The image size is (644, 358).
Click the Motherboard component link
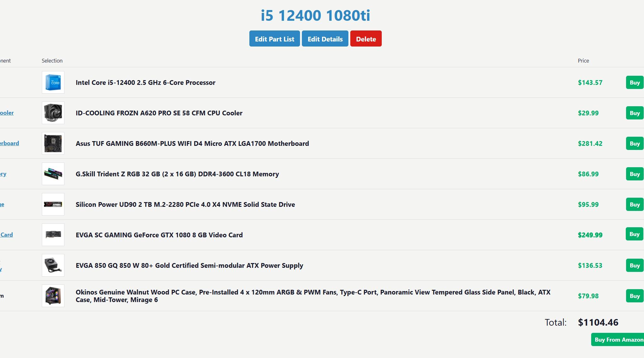(9, 143)
